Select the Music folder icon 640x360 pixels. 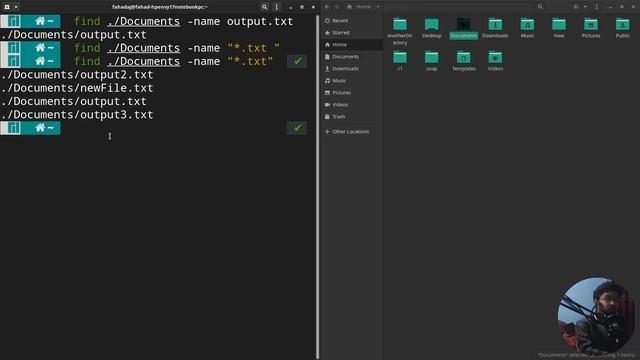pyautogui.click(x=527, y=24)
